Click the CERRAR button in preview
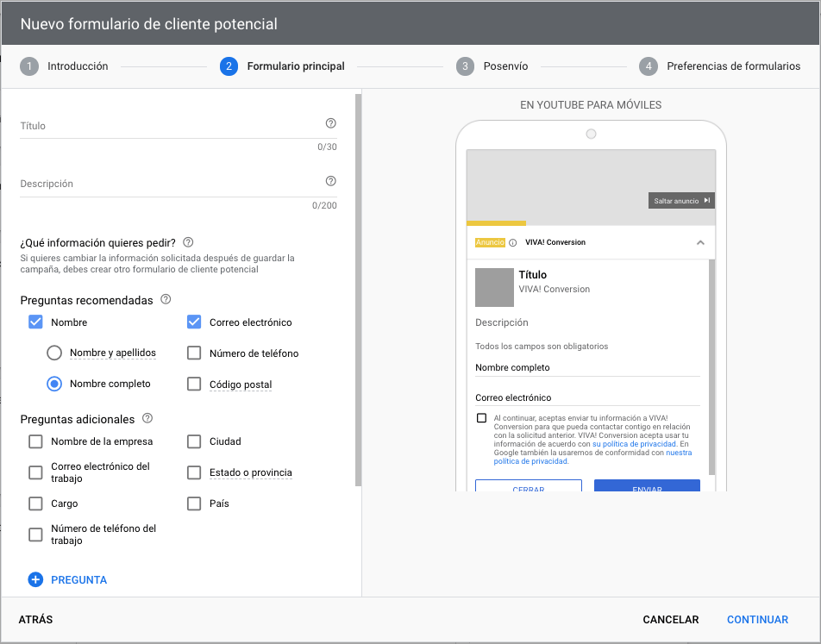 pos(529,485)
